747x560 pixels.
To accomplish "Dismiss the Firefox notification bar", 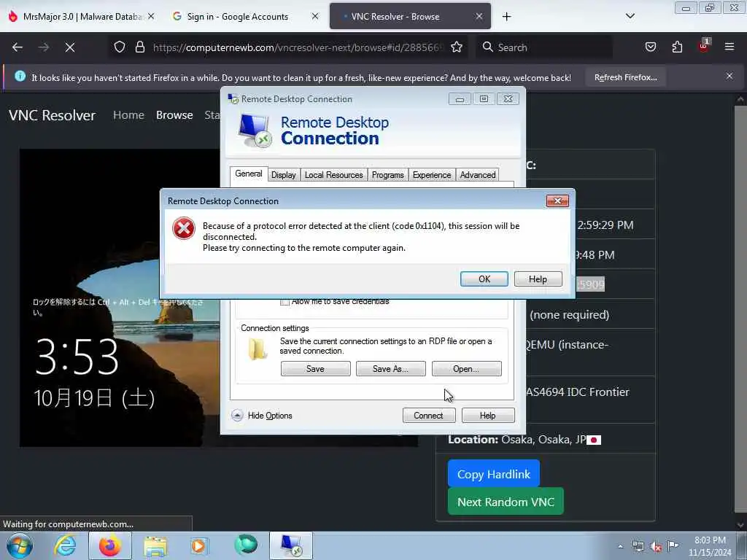I will pos(729,76).
